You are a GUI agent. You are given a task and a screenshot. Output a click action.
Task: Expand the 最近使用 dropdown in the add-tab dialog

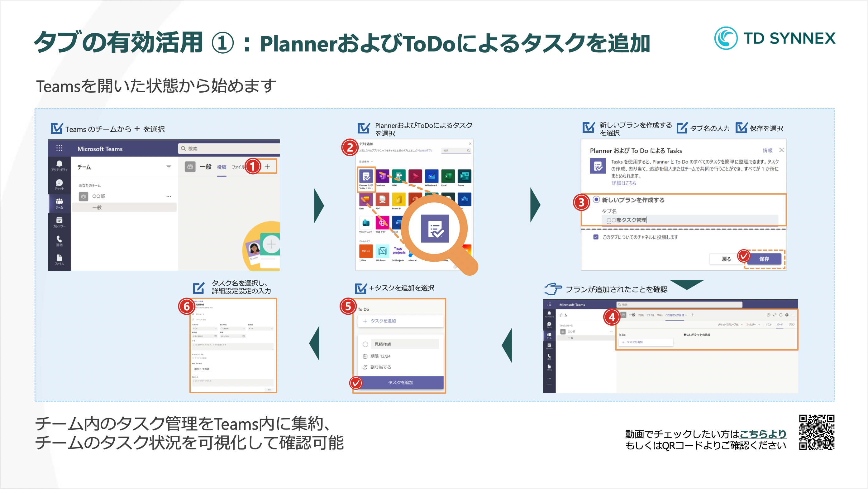[366, 162]
